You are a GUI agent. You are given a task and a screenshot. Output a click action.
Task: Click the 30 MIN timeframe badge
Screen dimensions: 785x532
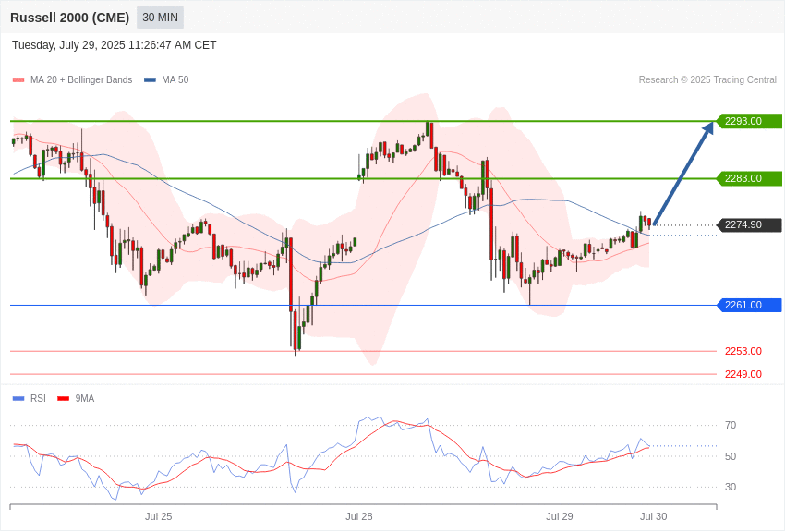[x=160, y=18]
